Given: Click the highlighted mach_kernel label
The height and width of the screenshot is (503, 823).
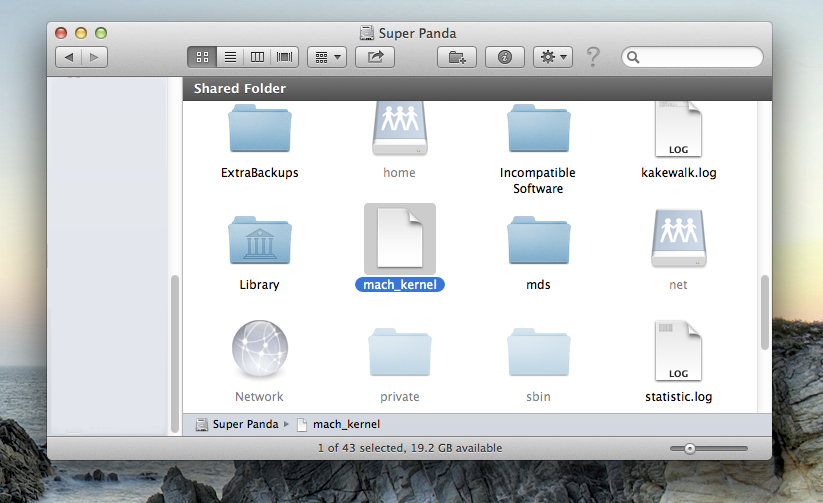Looking at the screenshot, I should [400, 285].
